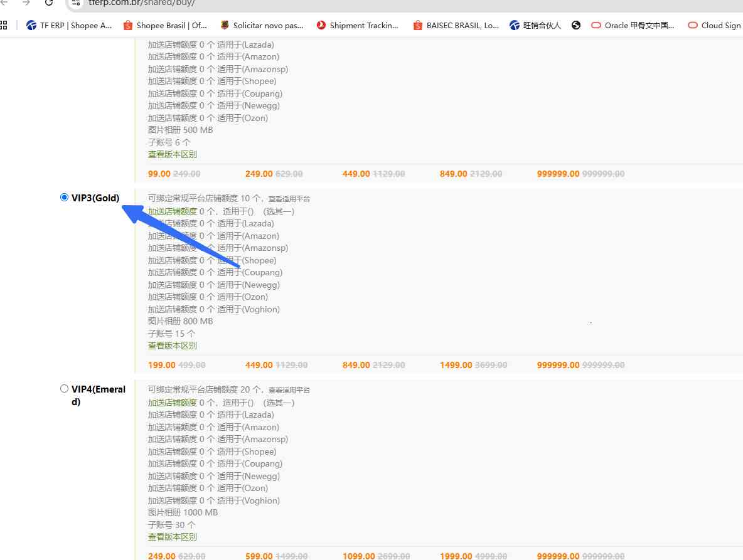Open the BAISEC BRASIL bookmark
The height and width of the screenshot is (560, 743).
point(456,26)
